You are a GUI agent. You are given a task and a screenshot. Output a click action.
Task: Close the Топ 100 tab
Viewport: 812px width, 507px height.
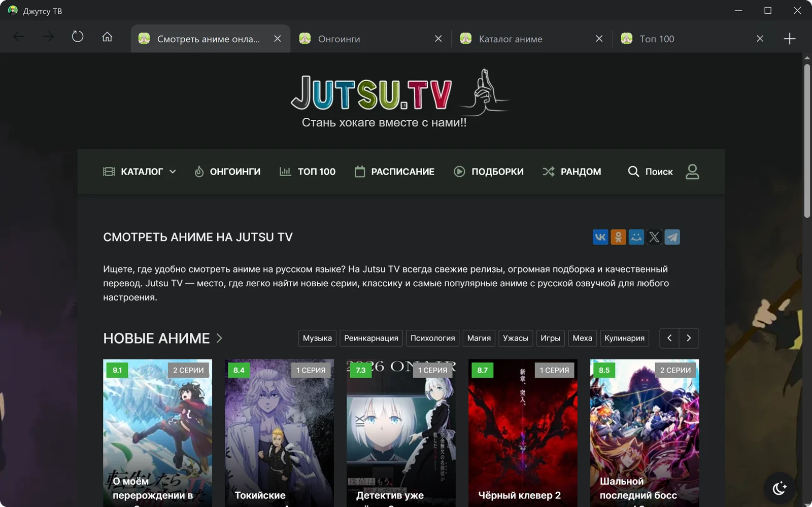760,39
